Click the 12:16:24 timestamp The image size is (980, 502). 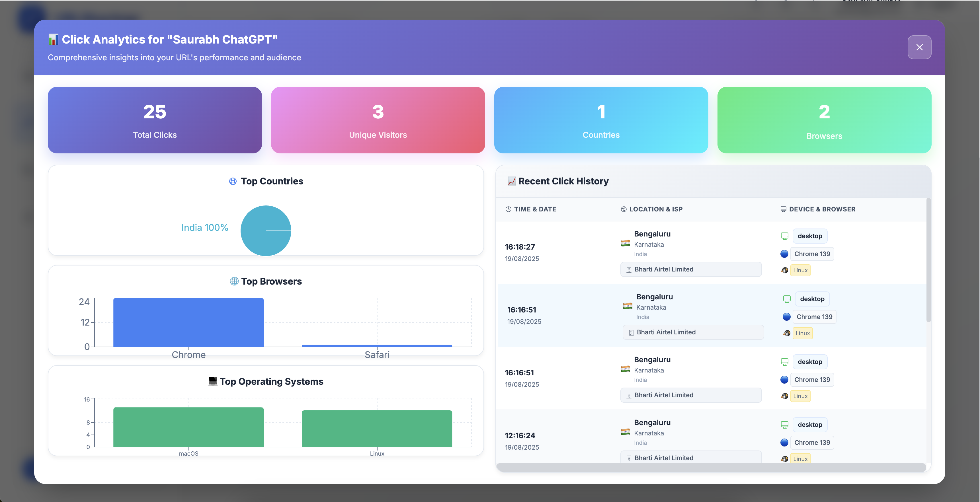(x=520, y=435)
